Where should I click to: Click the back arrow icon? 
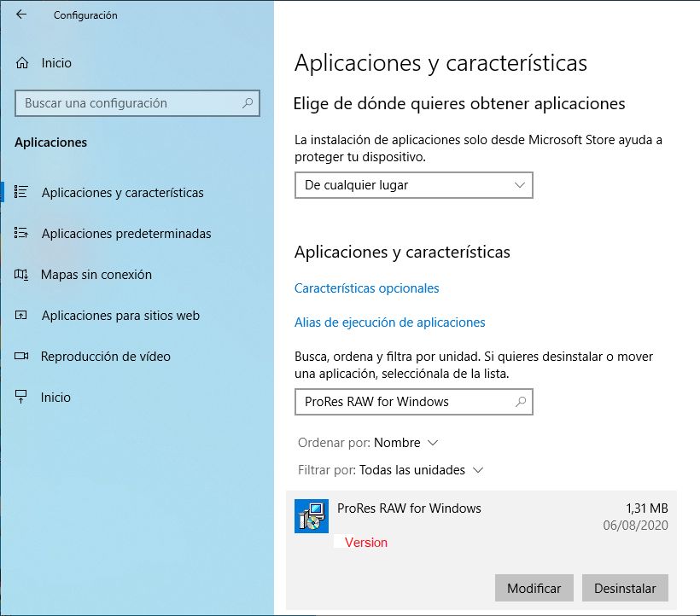pyautogui.click(x=21, y=15)
